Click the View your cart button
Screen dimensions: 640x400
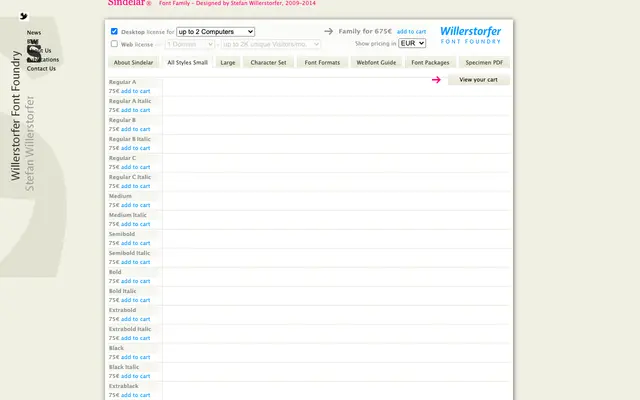(x=478, y=80)
